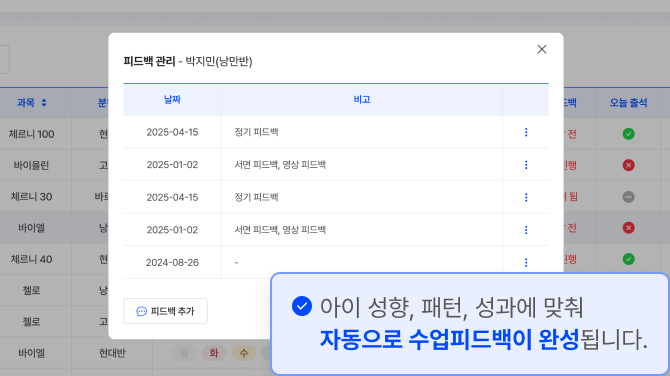Screen dimensions: 670x376
Task: Click the first 서면 피드백, 영상 피드백 note
Action: click(280, 164)
